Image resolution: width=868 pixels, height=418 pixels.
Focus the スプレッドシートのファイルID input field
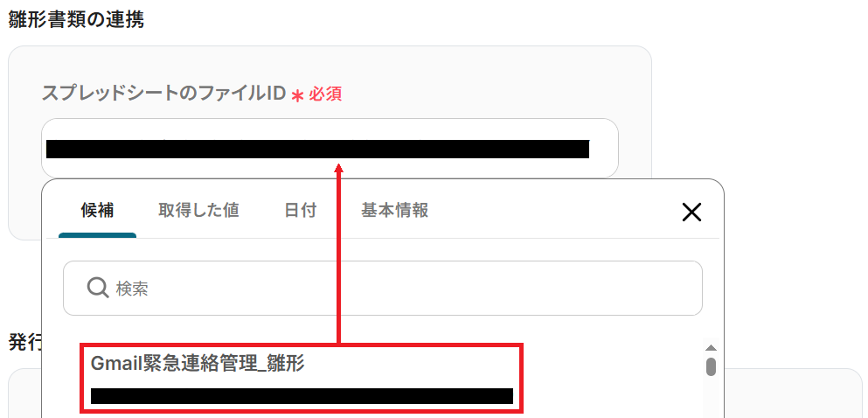tap(330, 149)
